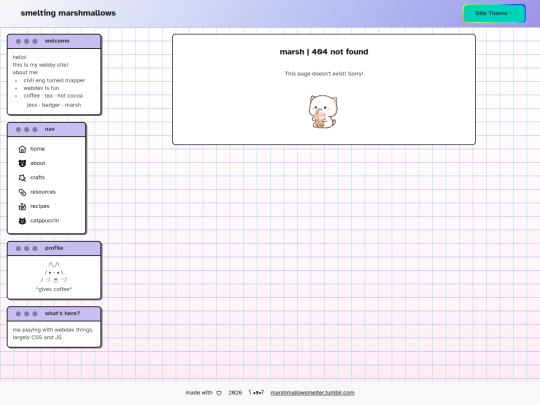The image size is (540, 405).
Task: Open the resources page link
Action: coord(43,192)
